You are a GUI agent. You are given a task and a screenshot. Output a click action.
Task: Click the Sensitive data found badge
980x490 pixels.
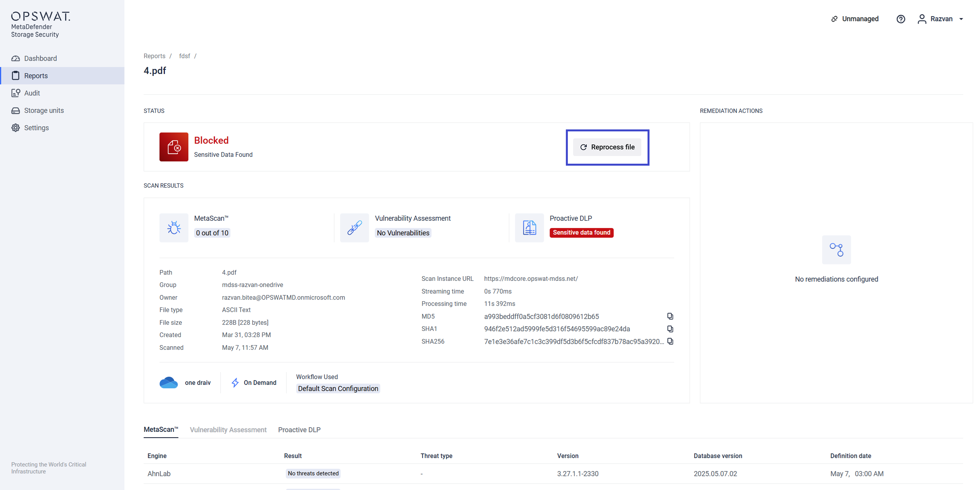point(582,233)
